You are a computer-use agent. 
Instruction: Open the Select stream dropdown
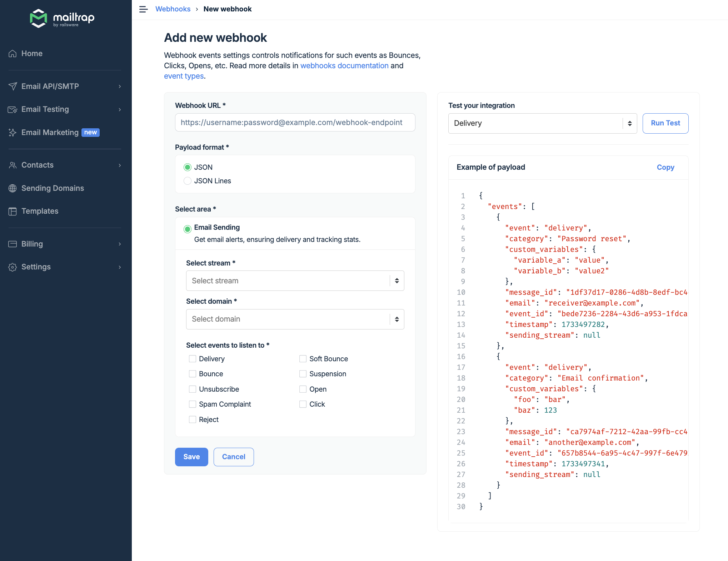click(x=295, y=281)
